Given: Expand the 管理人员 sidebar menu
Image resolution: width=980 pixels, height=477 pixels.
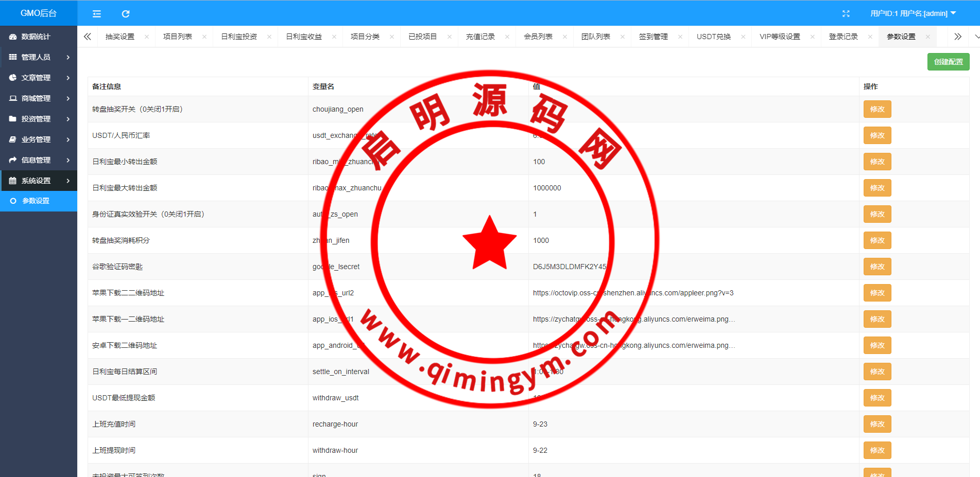Looking at the screenshot, I should tap(39, 57).
